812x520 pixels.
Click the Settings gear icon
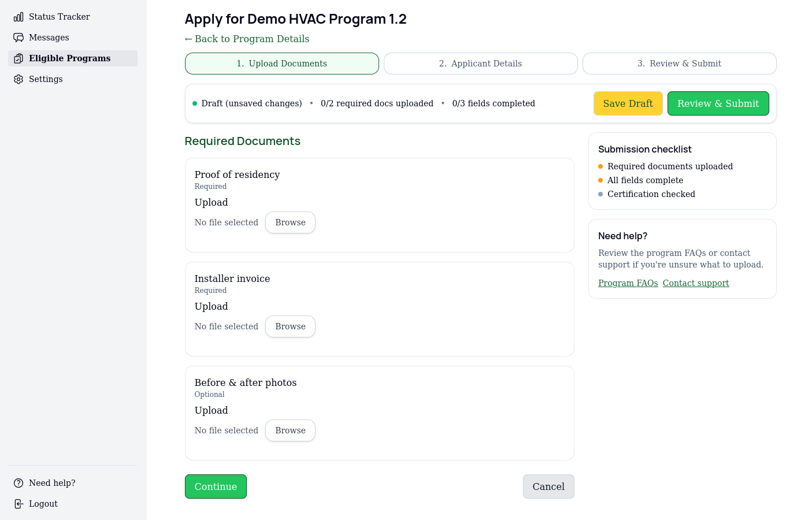(x=18, y=79)
